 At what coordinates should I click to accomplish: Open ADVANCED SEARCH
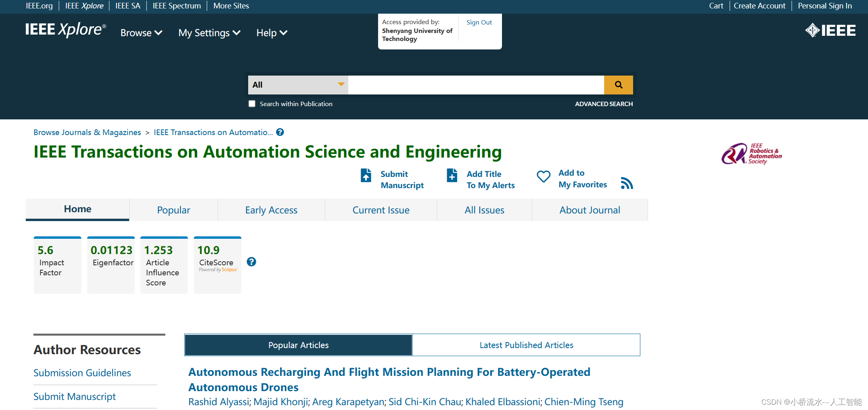click(604, 104)
